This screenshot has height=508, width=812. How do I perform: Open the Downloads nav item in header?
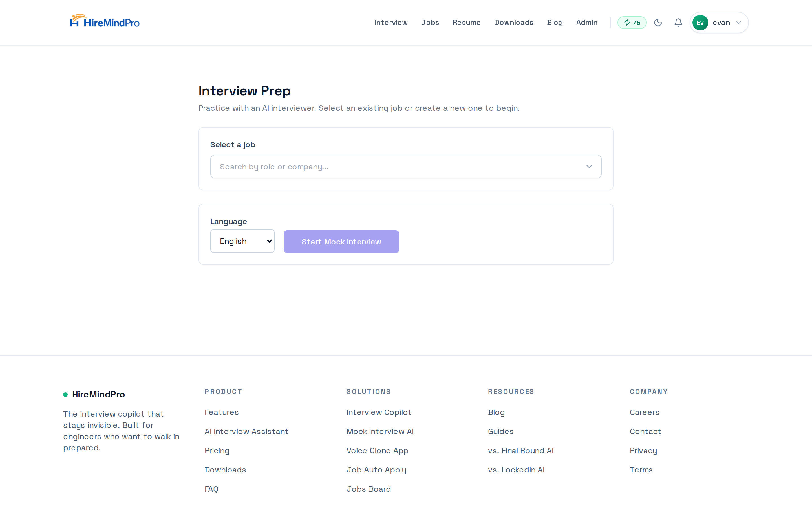514,23
